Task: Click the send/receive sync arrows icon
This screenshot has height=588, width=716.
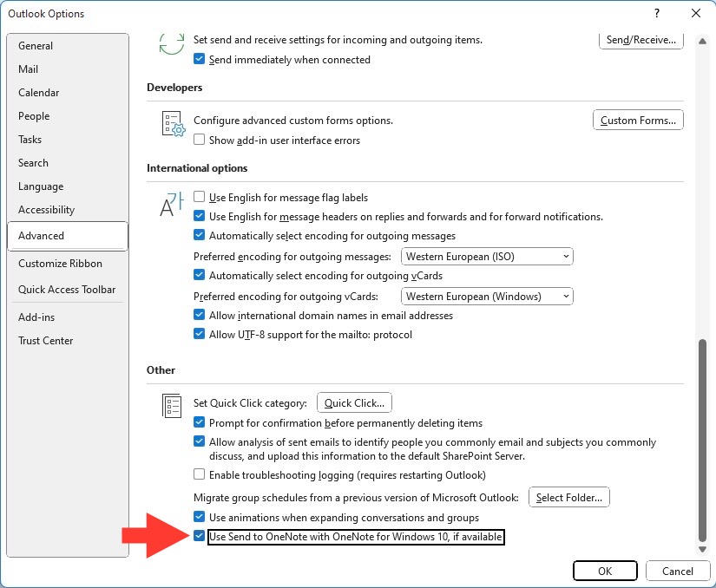Action: point(172,43)
